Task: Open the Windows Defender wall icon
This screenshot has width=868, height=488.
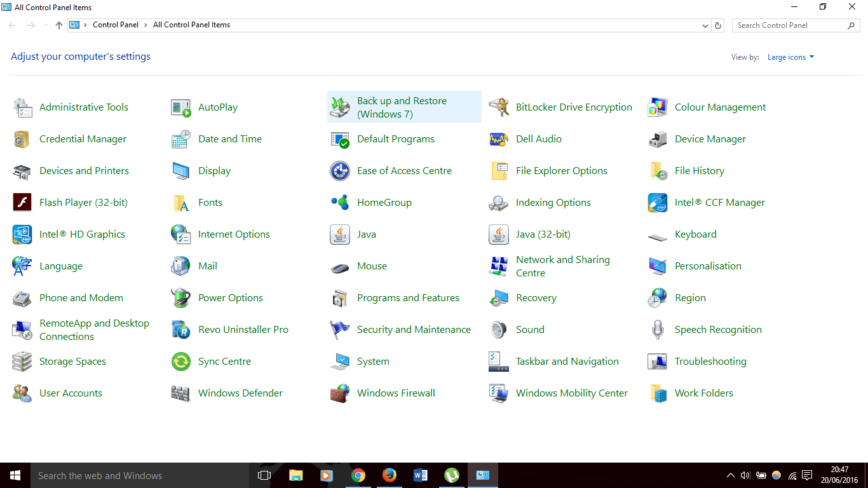Action: [181, 393]
